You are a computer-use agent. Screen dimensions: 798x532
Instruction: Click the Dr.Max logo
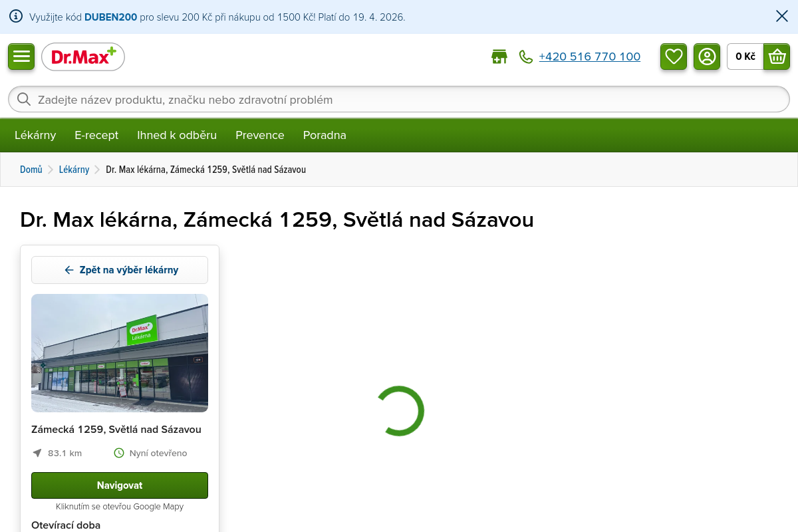83,57
